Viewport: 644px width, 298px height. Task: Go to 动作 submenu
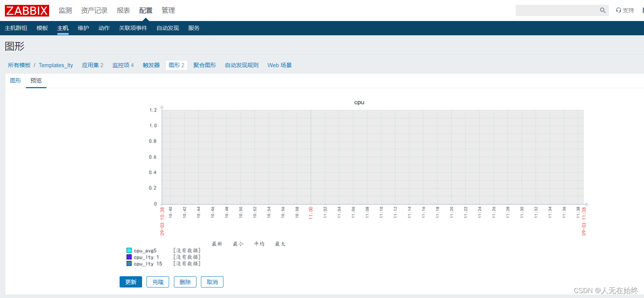tap(104, 28)
